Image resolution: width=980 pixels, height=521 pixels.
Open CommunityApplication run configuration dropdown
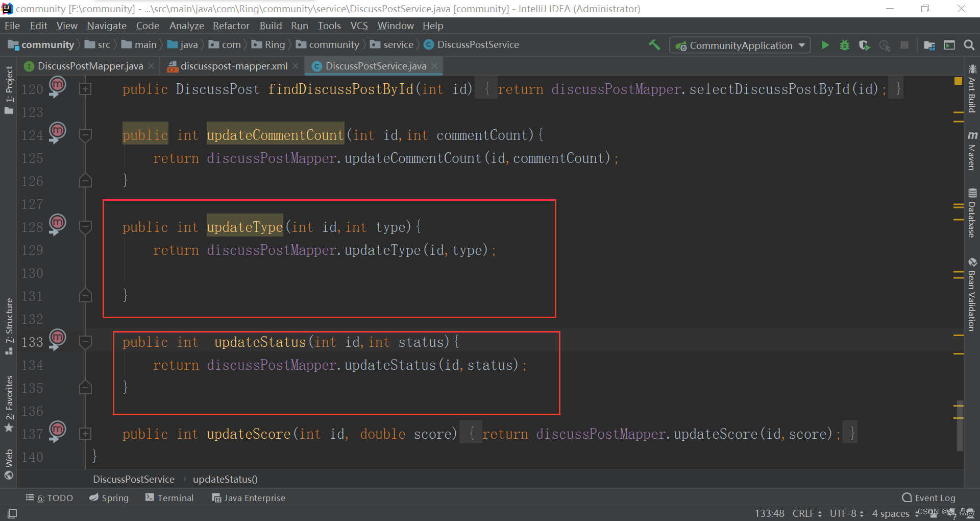[x=740, y=45]
